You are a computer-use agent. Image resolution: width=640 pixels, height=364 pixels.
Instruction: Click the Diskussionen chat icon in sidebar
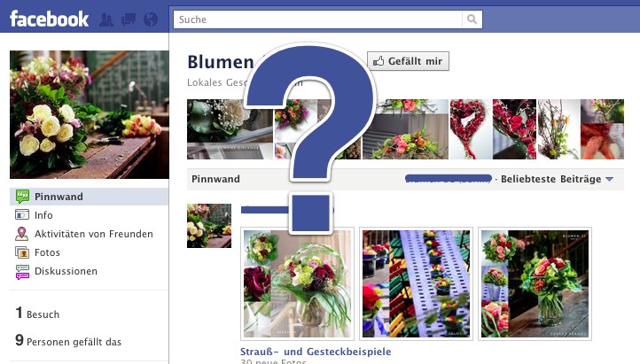click(x=22, y=272)
